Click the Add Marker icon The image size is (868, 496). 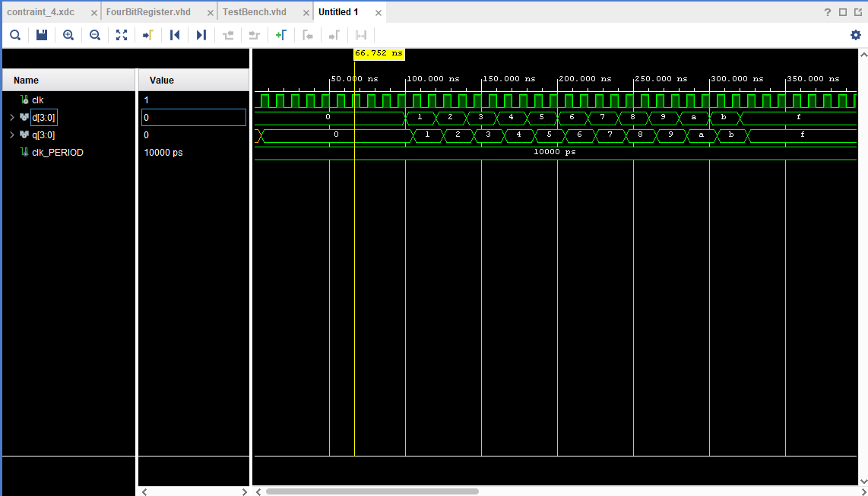pos(280,35)
